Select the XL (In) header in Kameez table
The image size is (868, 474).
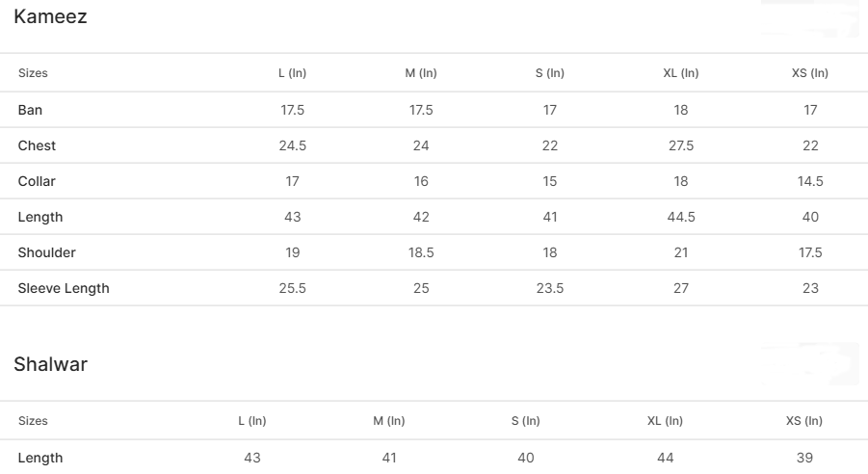click(681, 73)
